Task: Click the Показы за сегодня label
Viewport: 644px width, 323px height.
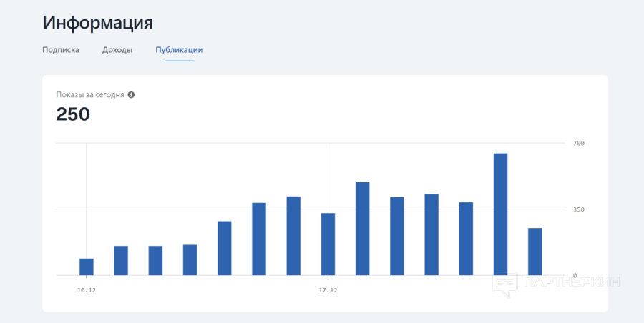Action: coord(90,94)
